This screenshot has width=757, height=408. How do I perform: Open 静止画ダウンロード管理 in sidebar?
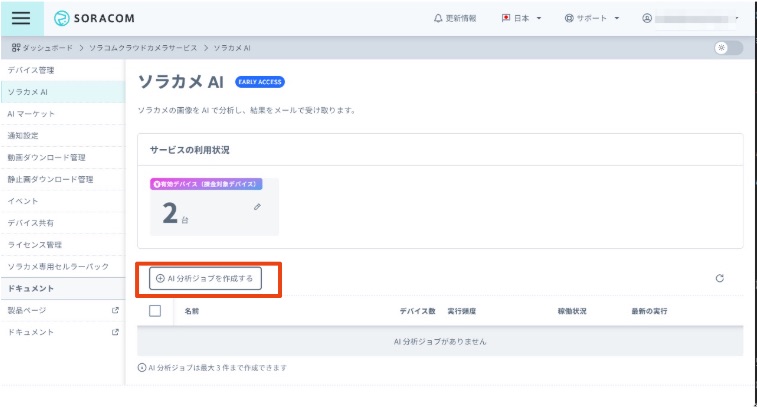tap(63, 179)
